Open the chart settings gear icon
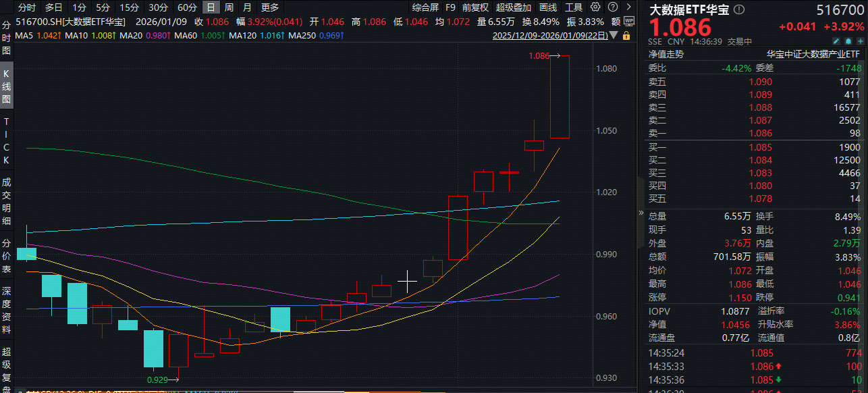 pos(595,7)
